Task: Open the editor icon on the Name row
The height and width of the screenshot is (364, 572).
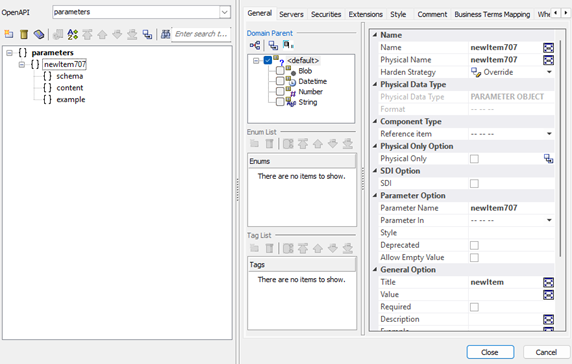Action: [x=548, y=47]
